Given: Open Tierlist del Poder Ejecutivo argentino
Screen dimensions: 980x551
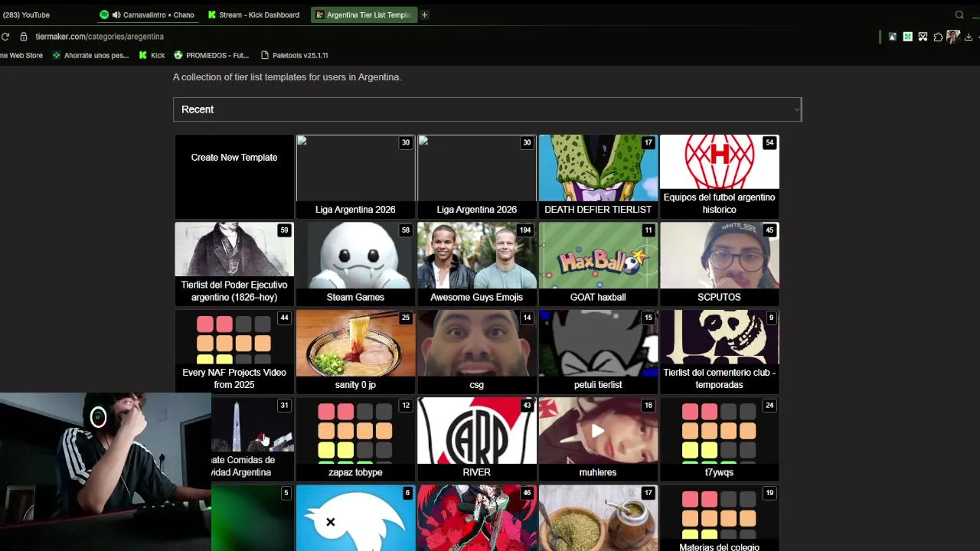Looking at the screenshot, I should click(x=234, y=264).
